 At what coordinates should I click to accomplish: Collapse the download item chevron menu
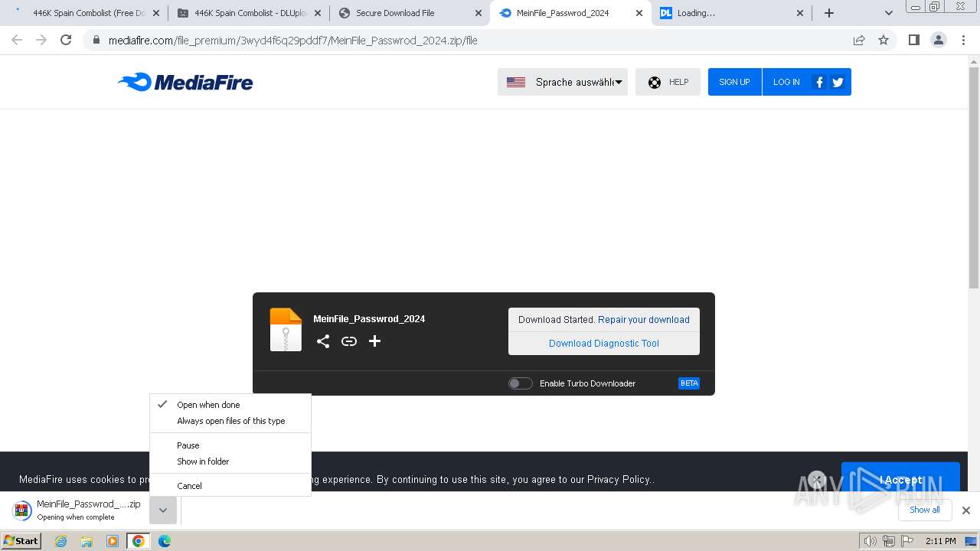click(x=163, y=510)
